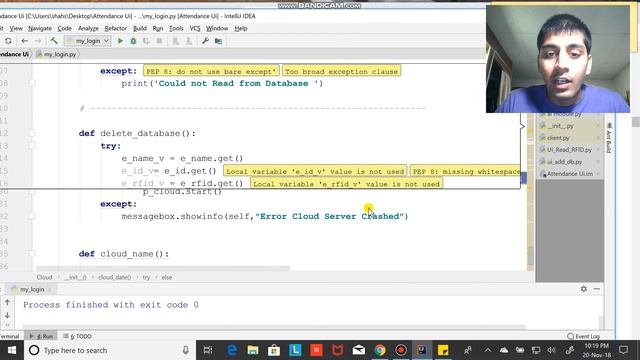Open Sticky Notes taskbar icon
640x360 pixels.
(443, 350)
